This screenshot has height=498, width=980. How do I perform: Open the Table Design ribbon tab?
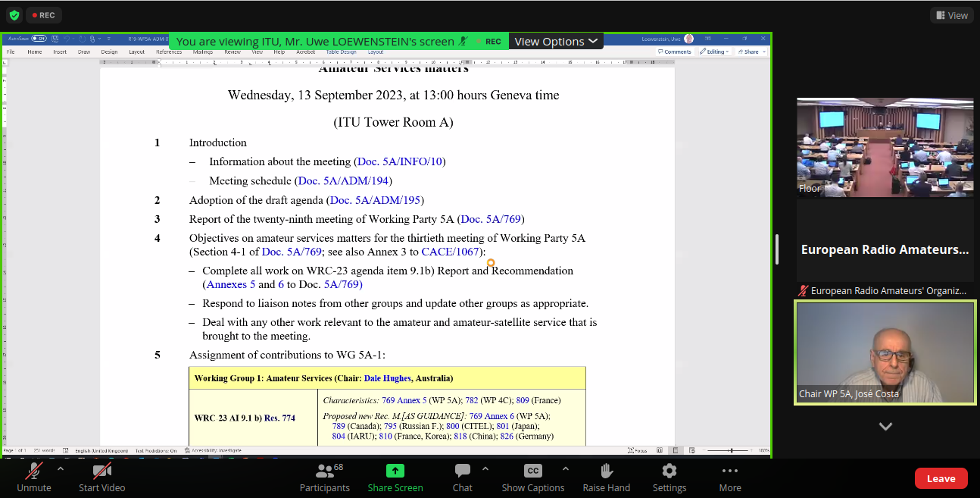point(341,52)
